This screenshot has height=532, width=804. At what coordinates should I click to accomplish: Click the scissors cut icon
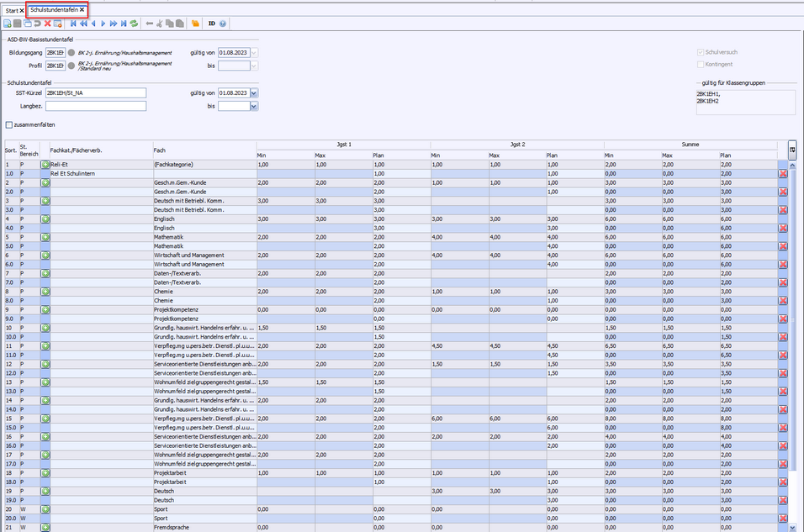coord(159,24)
